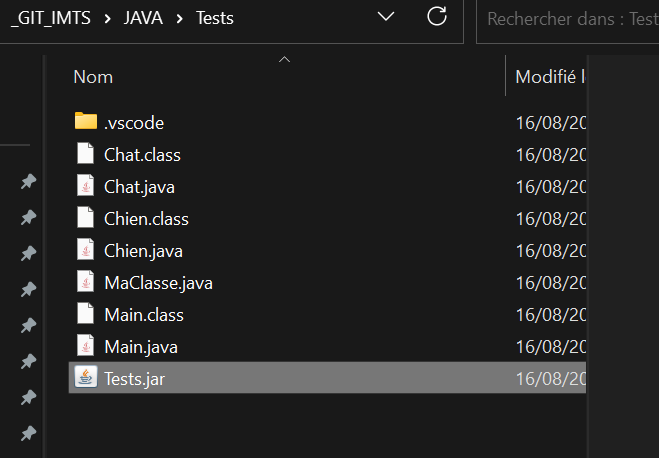Click the Chien.class file icon
The height and width of the screenshot is (458, 659).
point(87,218)
